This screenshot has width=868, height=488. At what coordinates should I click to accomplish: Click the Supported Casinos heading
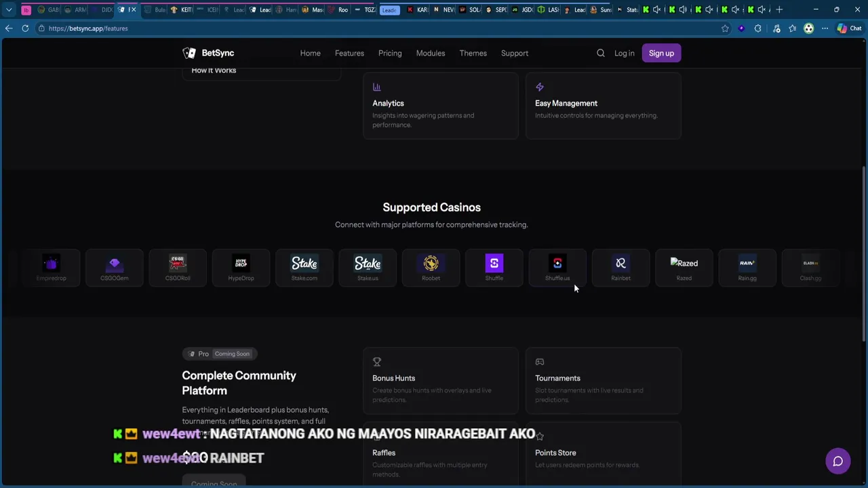pyautogui.click(x=431, y=207)
